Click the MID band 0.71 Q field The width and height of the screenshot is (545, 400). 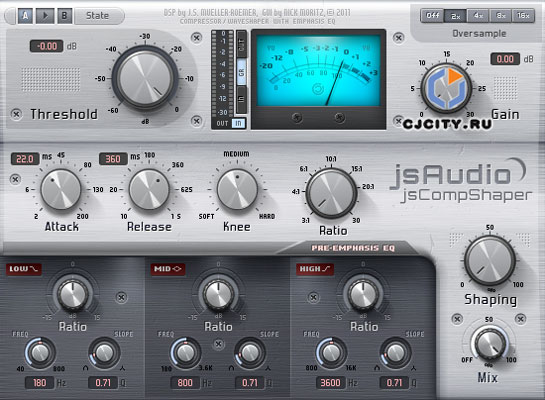250,383
